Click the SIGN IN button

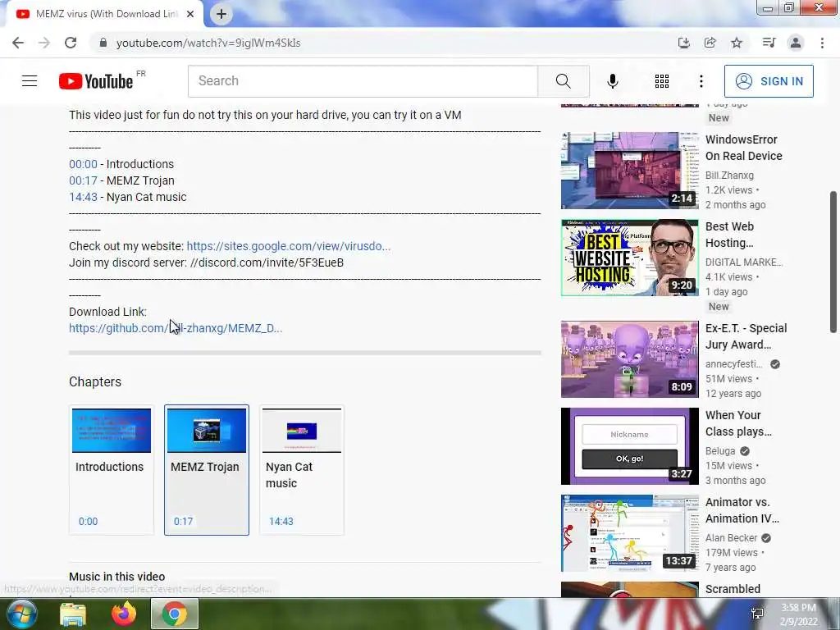click(769, 81)
